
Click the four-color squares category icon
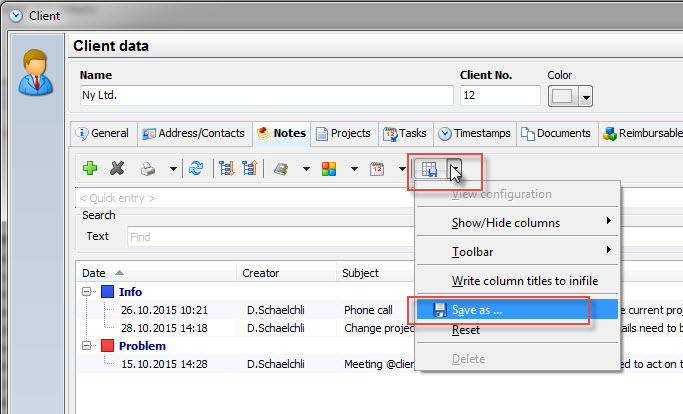(329, 169)
